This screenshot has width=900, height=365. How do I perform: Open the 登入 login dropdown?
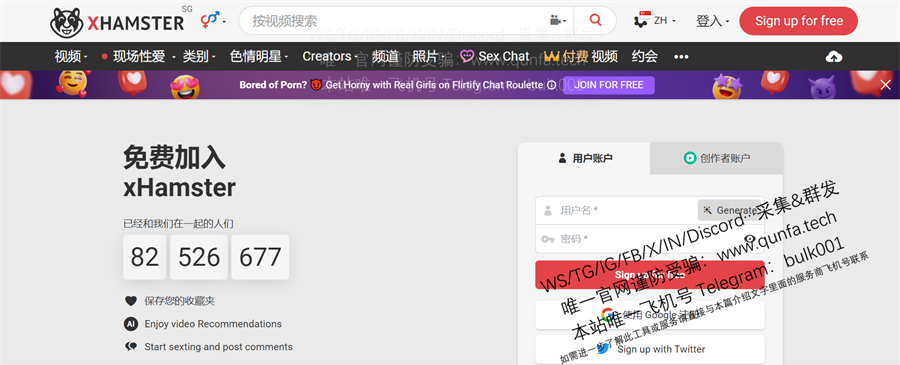712,21
